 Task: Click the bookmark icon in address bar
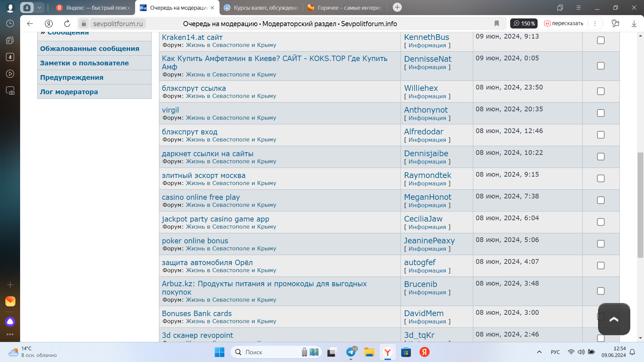(497, 23)
